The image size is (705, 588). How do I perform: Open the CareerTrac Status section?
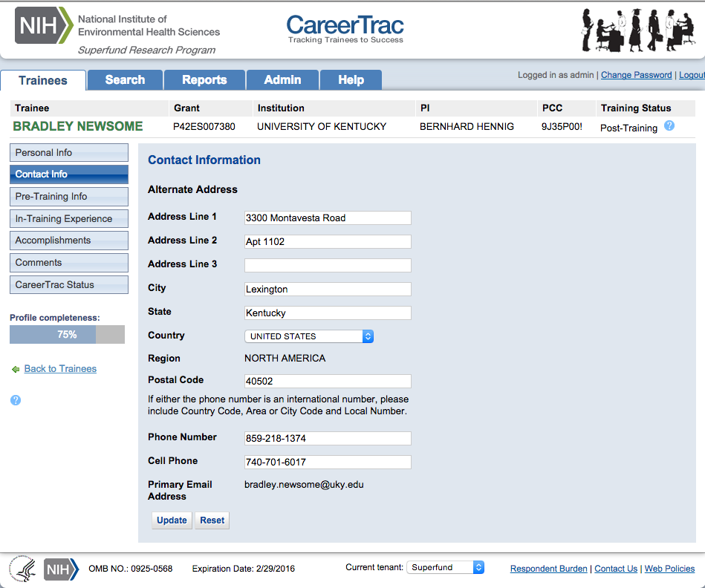point(69,285)
